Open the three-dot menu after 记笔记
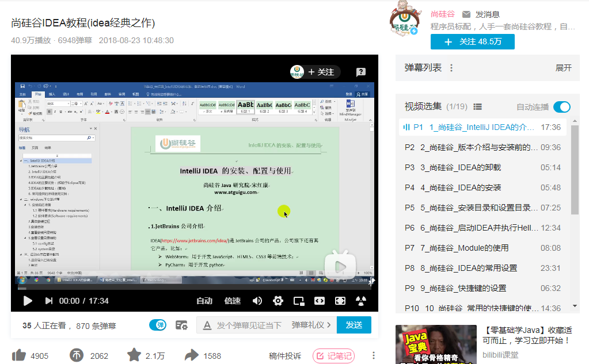 tap(373, 356)
